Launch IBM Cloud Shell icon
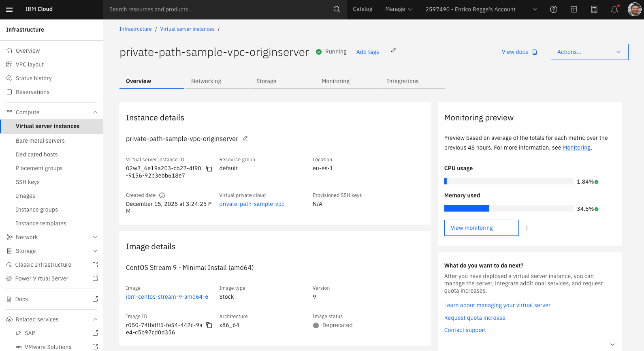644x351 pixels. [x=574, y=9]
